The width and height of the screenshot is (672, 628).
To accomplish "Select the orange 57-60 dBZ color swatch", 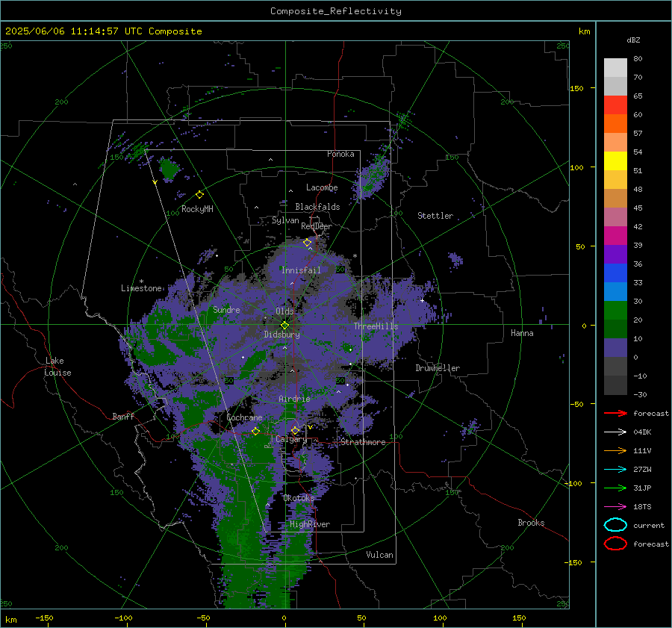I will click(615, 124).
